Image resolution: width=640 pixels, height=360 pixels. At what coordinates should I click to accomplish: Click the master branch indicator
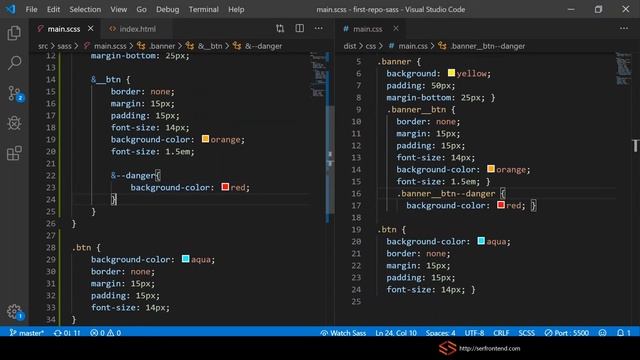tap(27, 333)
